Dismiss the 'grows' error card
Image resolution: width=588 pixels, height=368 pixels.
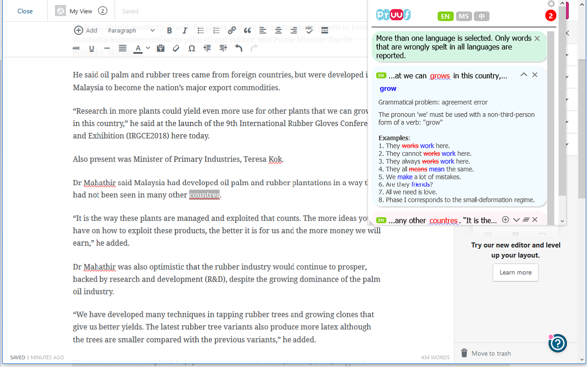535,75
